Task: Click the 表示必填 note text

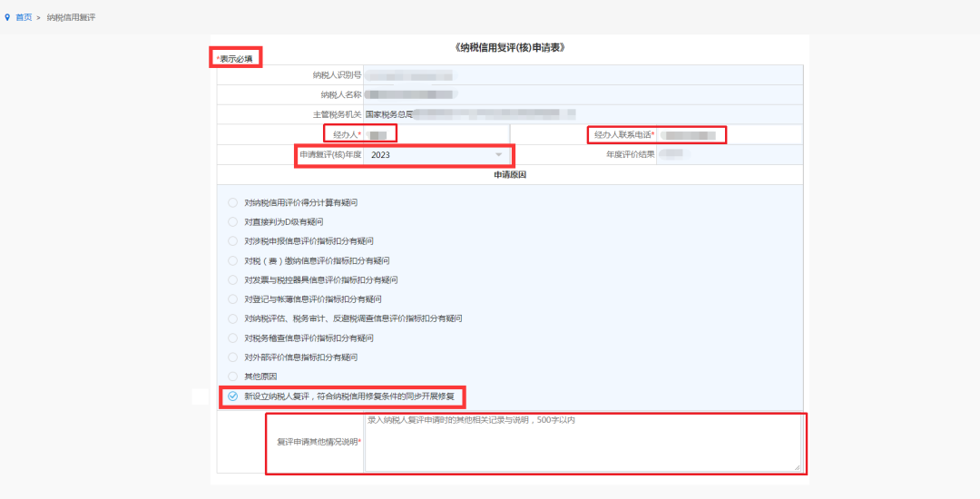Action: pyautogui.click(x=236, y=59)
